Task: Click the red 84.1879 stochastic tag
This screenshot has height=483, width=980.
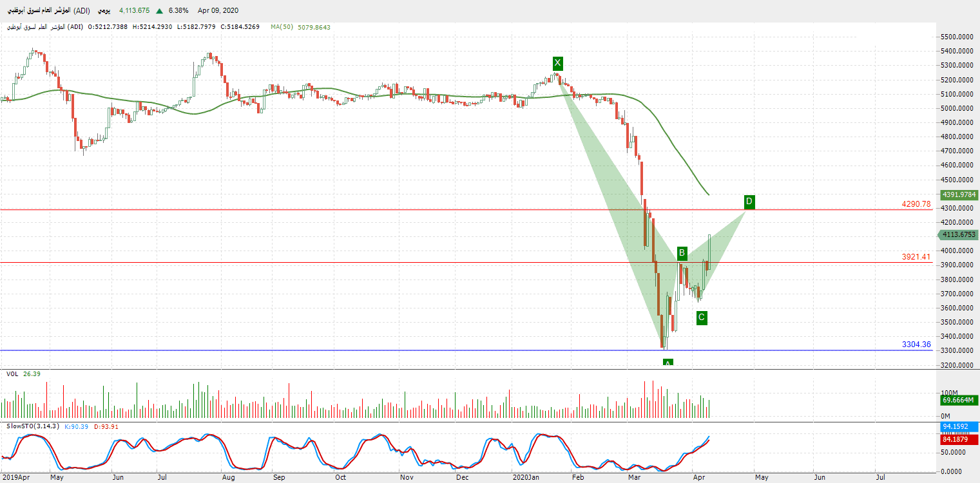Action: tap(959, 440)
